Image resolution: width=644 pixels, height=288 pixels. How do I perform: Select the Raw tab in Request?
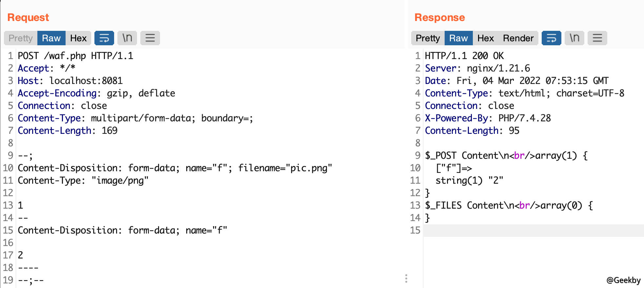point(51,38)
